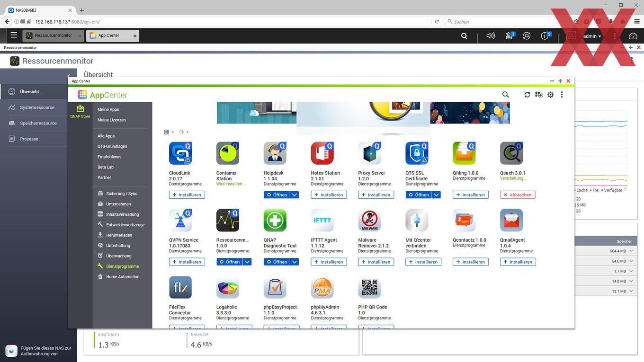644x362 pixels.
Task: Open the Beta Lab category
Action: point(106,168)
